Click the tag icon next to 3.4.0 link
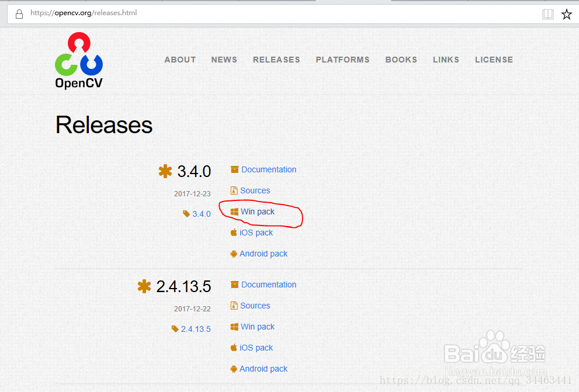This screenshot has height=392, width=579. pos(186,214)
